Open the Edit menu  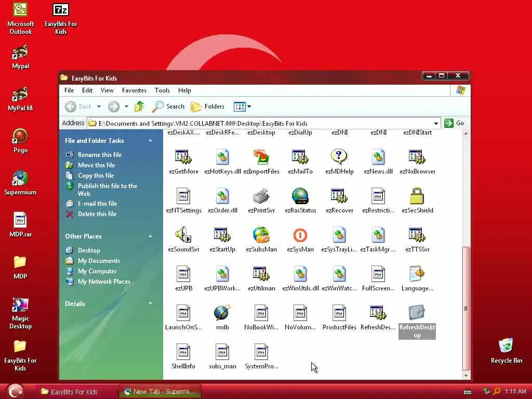pos(87,90)
